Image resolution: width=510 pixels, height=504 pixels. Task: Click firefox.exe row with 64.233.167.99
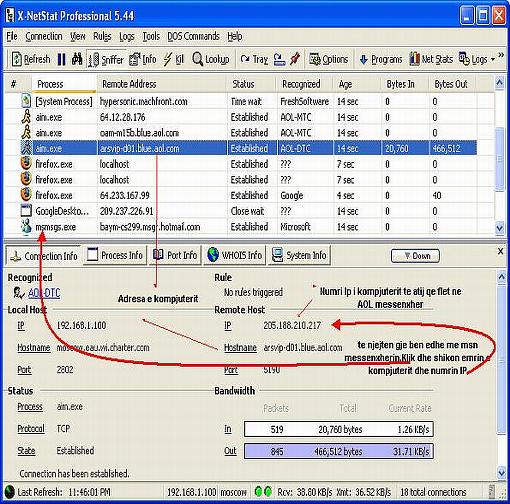(248, 195)
